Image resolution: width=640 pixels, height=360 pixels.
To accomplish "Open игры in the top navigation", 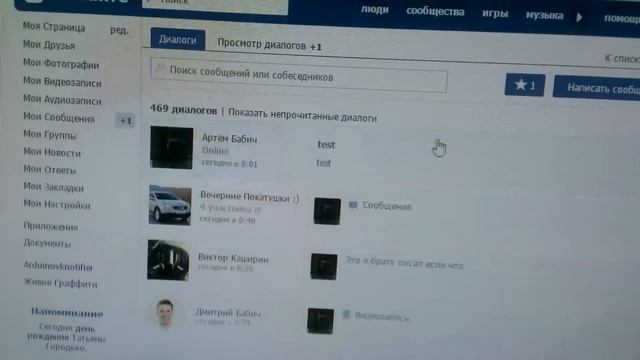I will click(495, 13).
